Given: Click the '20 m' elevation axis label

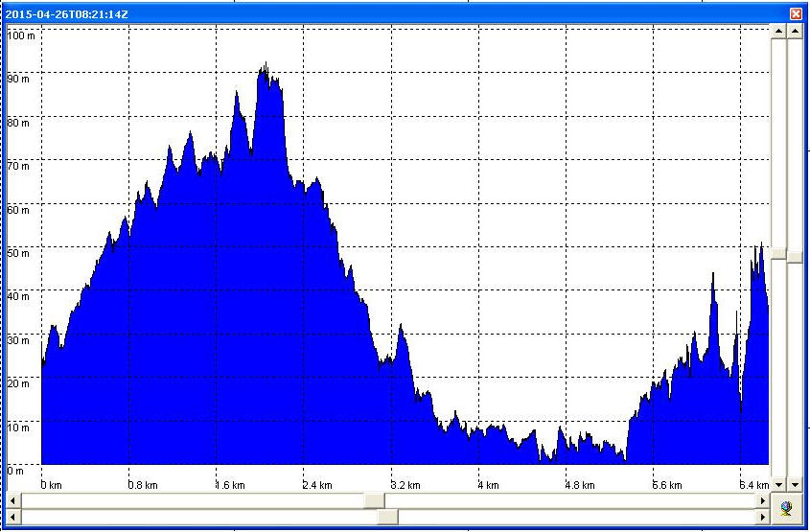Looking at the screenshot, I should [18, 383].
